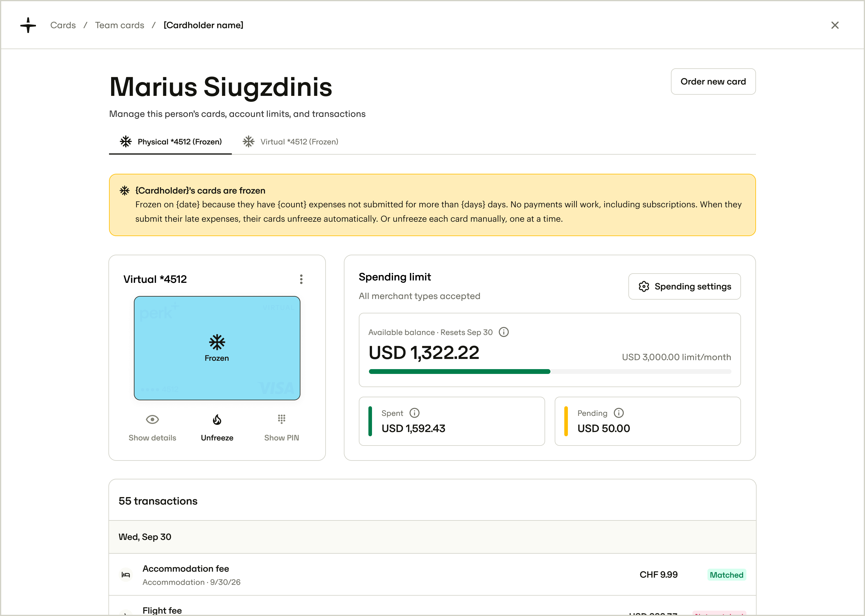The width and height of the screenshot is (865, 616).
Task: Click the available balance progress bar
Action: coord(550,372)
